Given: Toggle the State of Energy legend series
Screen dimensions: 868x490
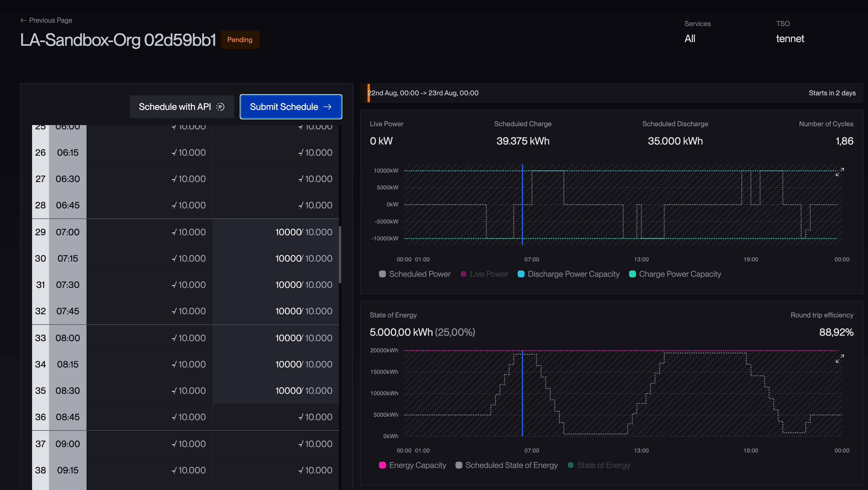Looking at the screenshot, I should [x=599, y=465].
